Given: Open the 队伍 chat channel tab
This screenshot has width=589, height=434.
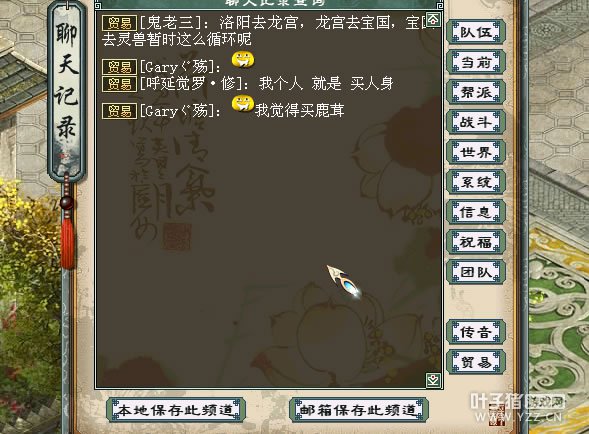Looking at the screenshot, I should click(x=476, y=32).
